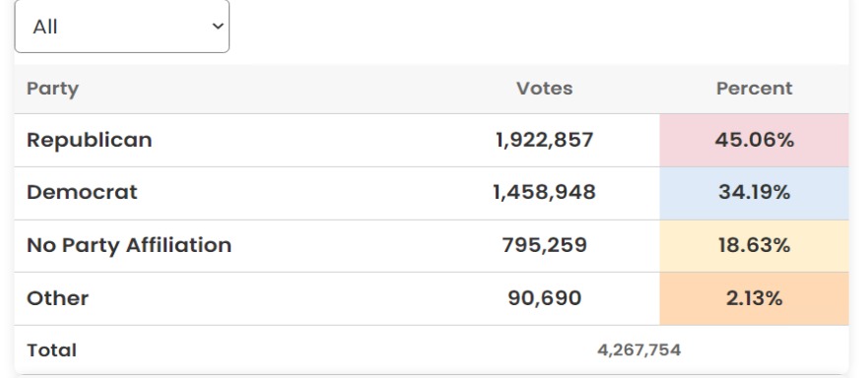Click the Percent column header

754,89
